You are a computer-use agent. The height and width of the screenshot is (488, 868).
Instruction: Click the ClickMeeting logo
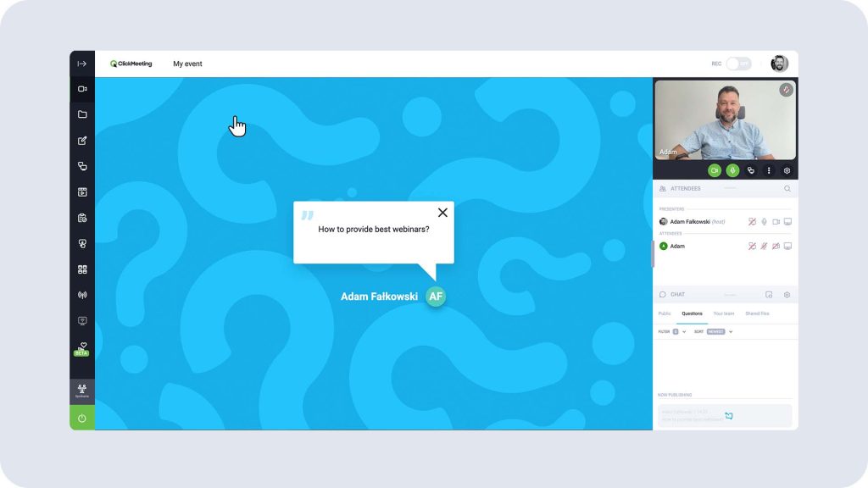131,64
